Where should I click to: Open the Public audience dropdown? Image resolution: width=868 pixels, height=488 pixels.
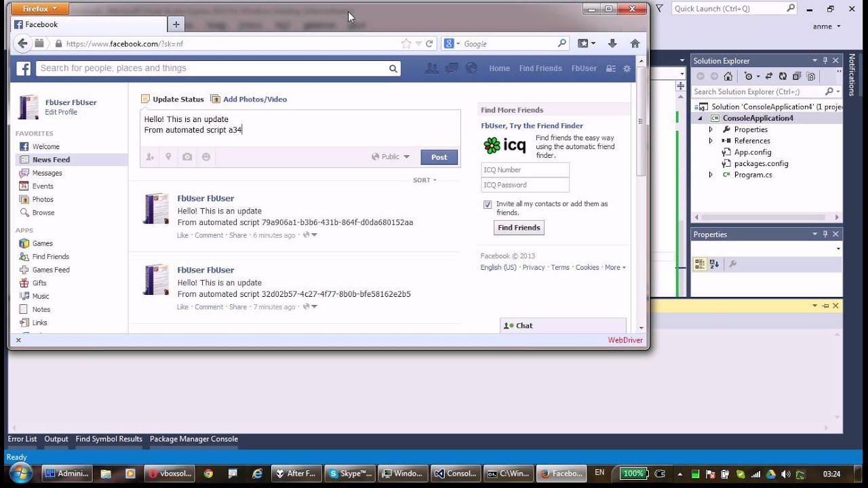391,157
